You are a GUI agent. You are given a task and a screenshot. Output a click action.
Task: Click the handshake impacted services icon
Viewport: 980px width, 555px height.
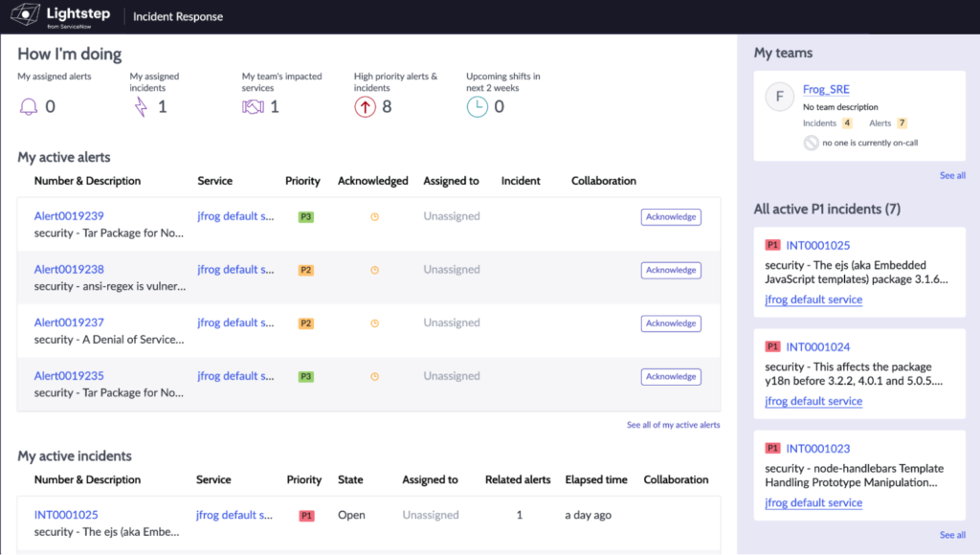click(x=253, y=107)
